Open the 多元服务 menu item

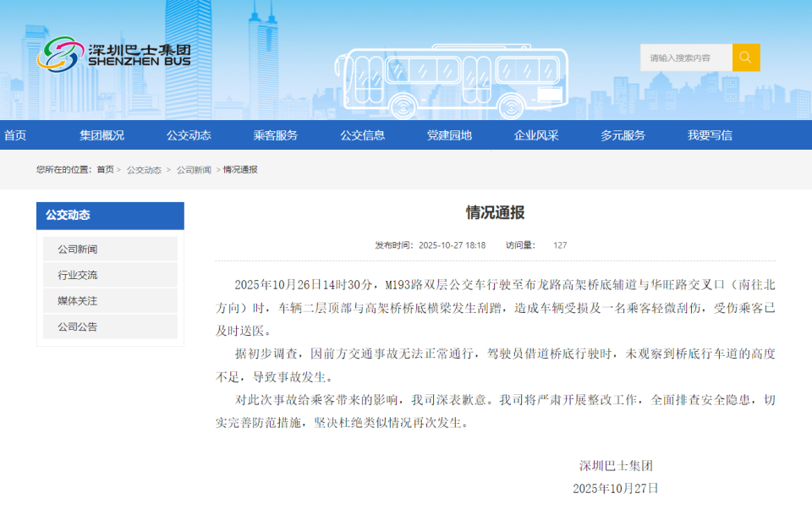click(x=624, y=134)
